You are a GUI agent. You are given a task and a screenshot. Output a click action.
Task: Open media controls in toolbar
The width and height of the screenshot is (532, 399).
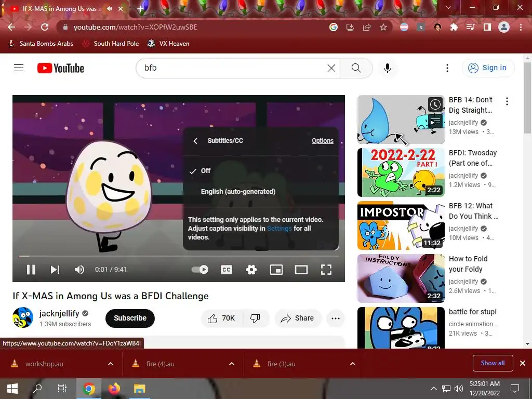coord(471,27)
